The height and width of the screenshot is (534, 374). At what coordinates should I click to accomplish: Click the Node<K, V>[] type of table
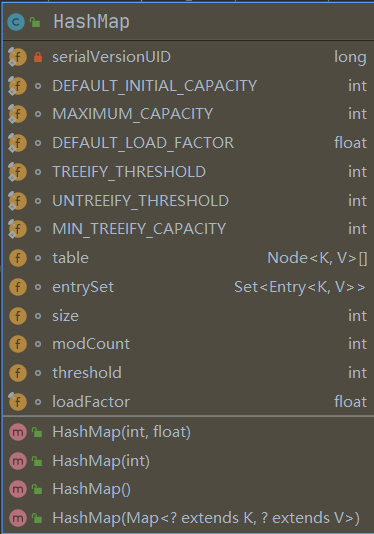click(x=317, y=258)
